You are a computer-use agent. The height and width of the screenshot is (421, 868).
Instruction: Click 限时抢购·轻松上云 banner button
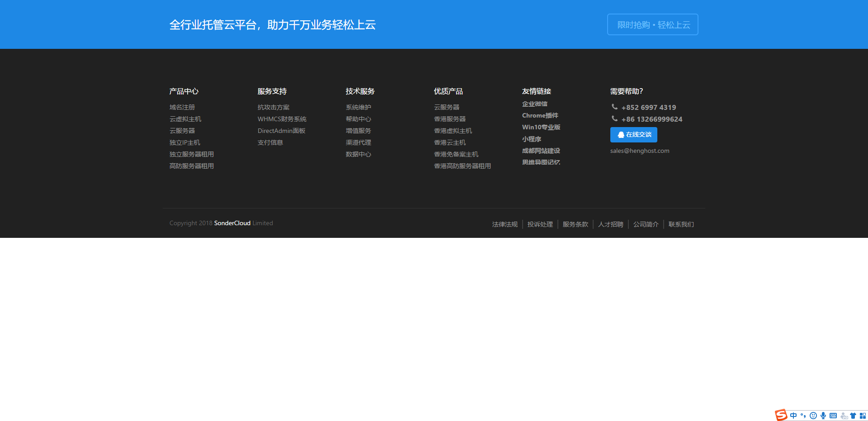[x=653, y=24]
